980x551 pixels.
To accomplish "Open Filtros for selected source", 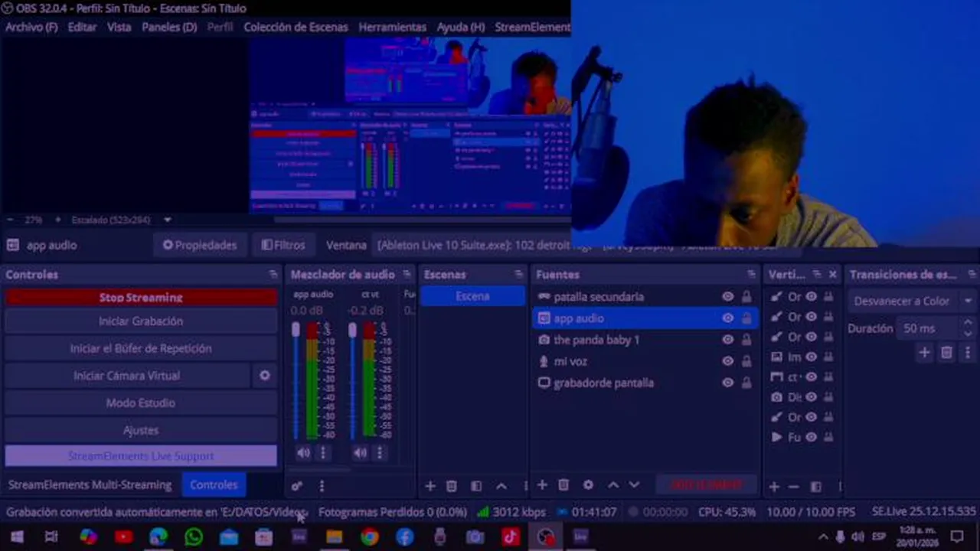I will click(x=283, y=245).
